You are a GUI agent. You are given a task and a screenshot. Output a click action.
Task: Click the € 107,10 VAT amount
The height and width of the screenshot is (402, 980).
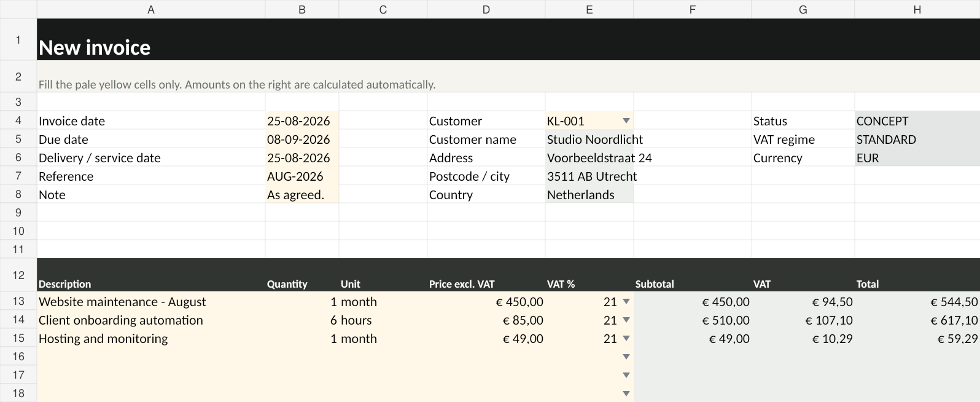click(x=803, y=320)
